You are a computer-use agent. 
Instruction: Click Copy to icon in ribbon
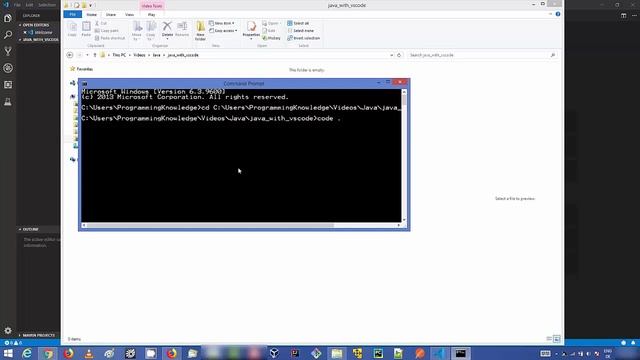[x=151, y=31]
